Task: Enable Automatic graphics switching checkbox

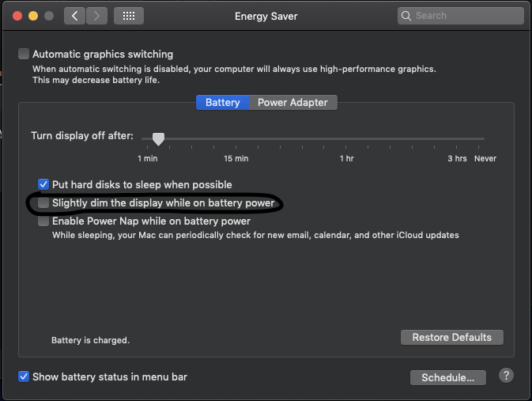Action: [x=24, y=54]
